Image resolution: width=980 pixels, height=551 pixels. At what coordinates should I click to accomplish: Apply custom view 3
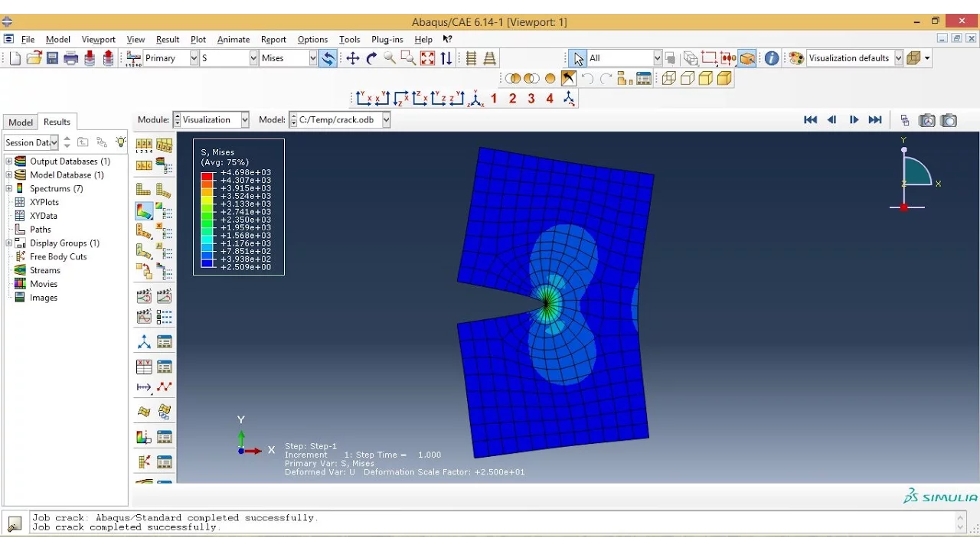(531, 99)
